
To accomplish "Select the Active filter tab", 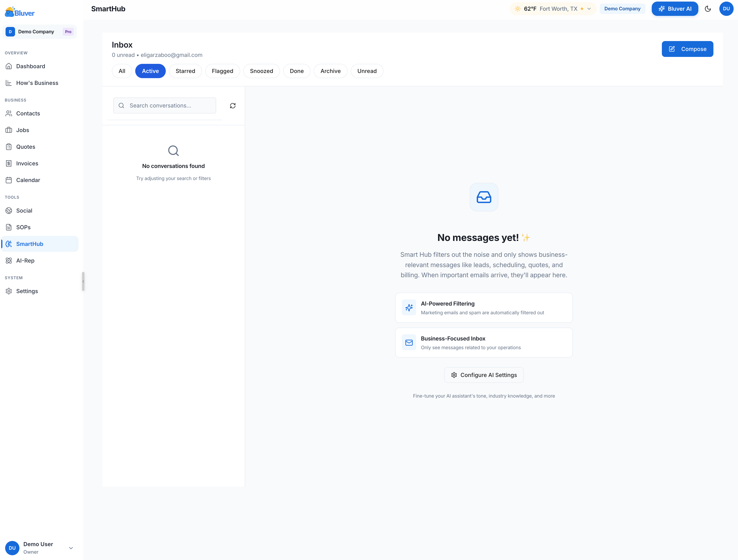I will coord(150,71).
